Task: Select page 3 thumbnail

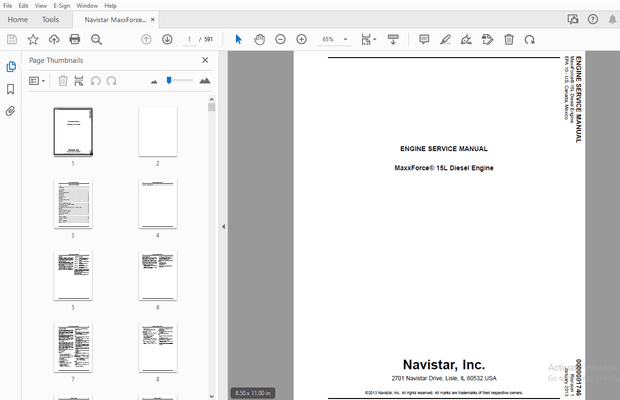Action: pyautogui.click(x=73, y=204)
